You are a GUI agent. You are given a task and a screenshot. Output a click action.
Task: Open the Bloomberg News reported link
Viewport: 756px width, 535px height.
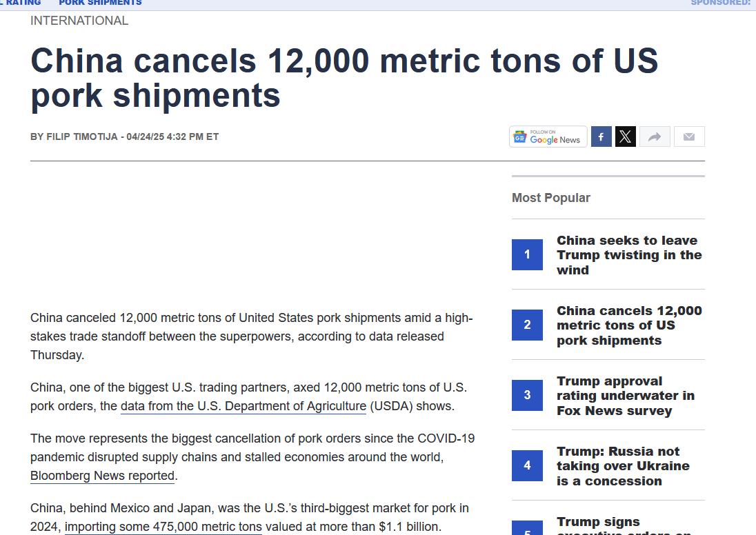pyautogui.click(x=102, y=476)
